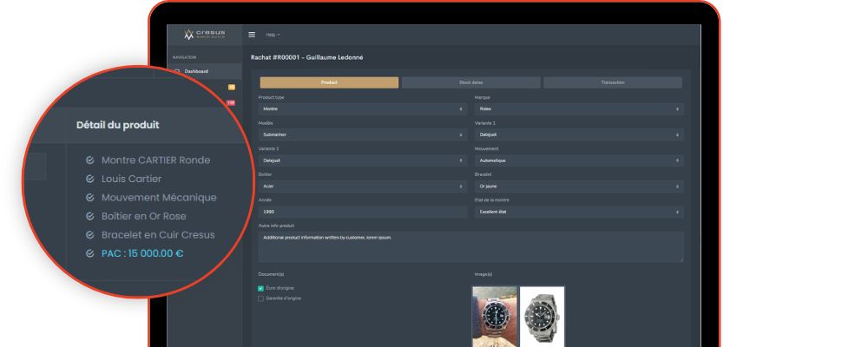Click the check icon beside Boîtier en Or Rose
Image resolution: width=868 pixels, height=347 pixels.
89,216
